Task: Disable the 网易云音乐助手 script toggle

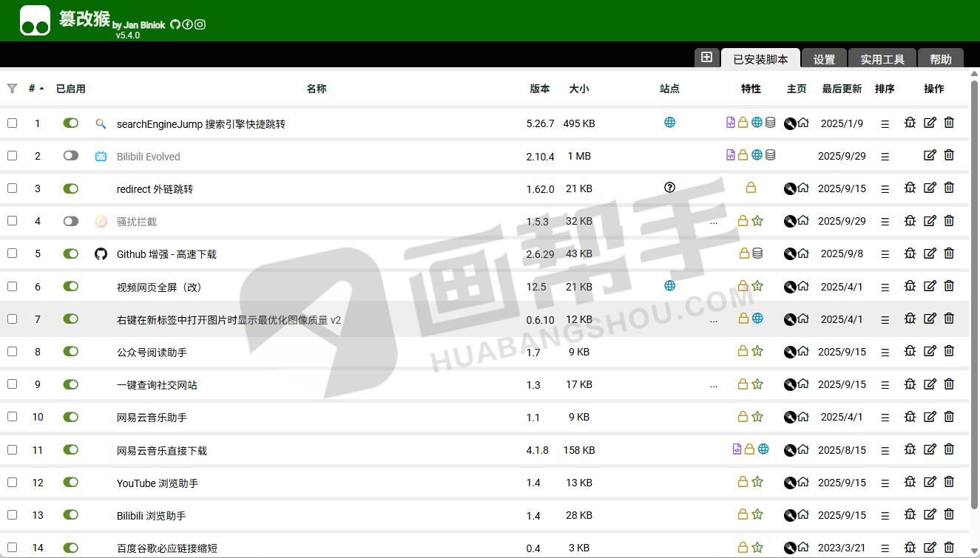Action: tap(70, 417)
